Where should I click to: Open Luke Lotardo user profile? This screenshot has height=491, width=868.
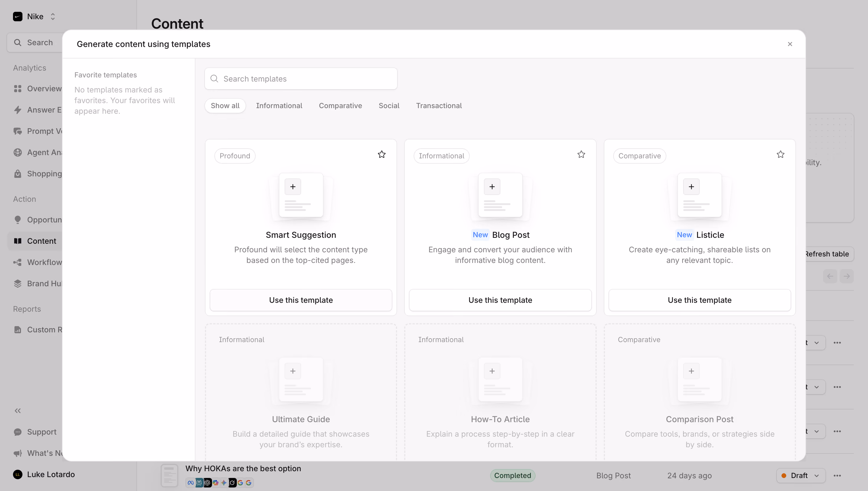(x=44, y=474)
